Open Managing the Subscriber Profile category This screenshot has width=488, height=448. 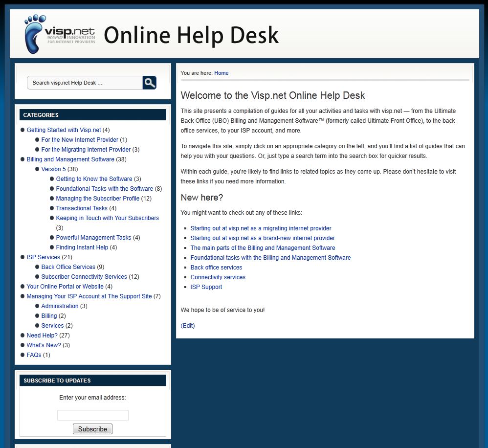pyautogui.click(x=98, y=198)
